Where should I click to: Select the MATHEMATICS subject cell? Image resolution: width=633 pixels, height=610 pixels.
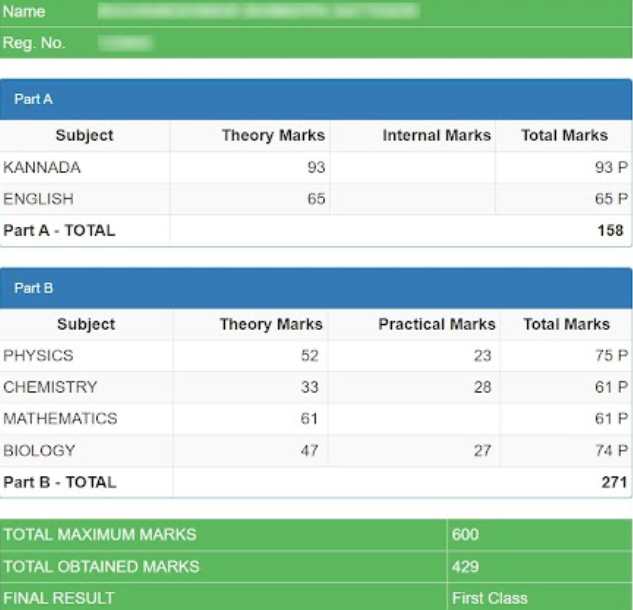(x=60, y=419)
